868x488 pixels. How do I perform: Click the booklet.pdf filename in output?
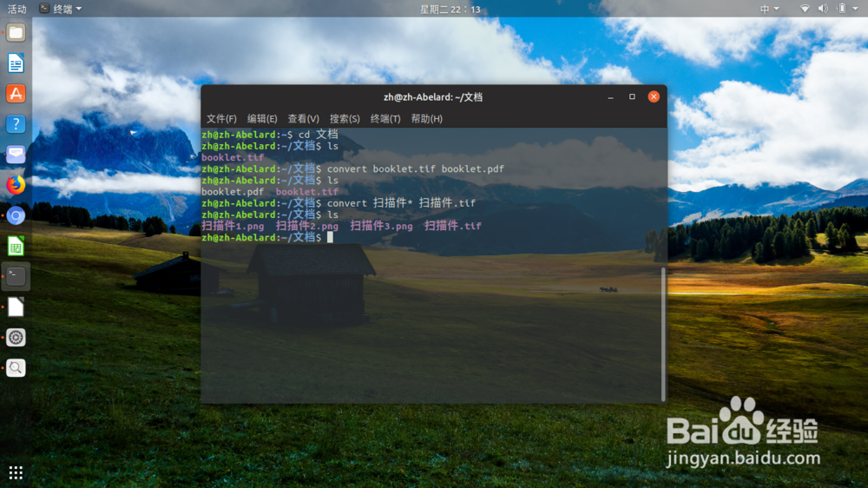tap(233, 192)
